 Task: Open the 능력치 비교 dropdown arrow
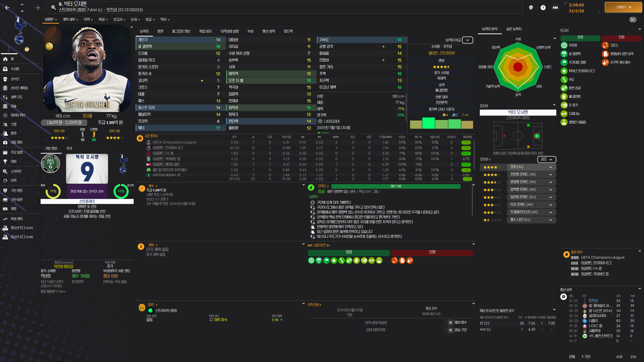tap(467, 40)
